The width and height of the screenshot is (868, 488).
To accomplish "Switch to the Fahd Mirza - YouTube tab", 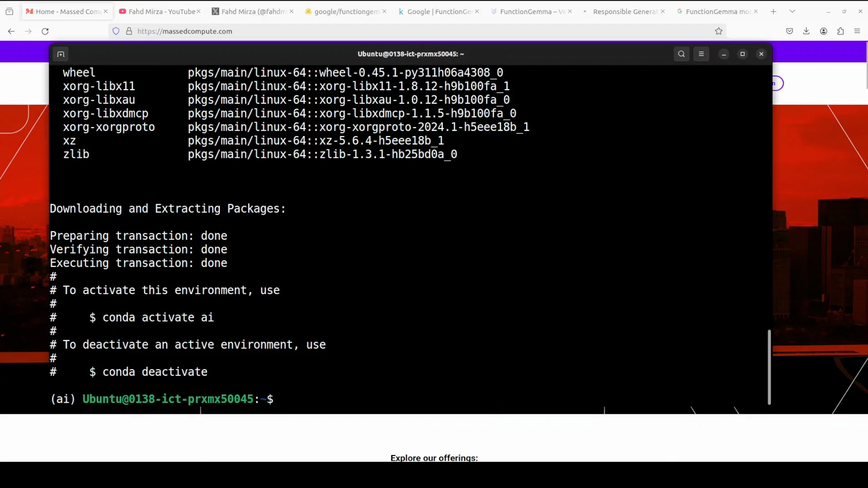I will pyautogui.click(x=158, y=11).
